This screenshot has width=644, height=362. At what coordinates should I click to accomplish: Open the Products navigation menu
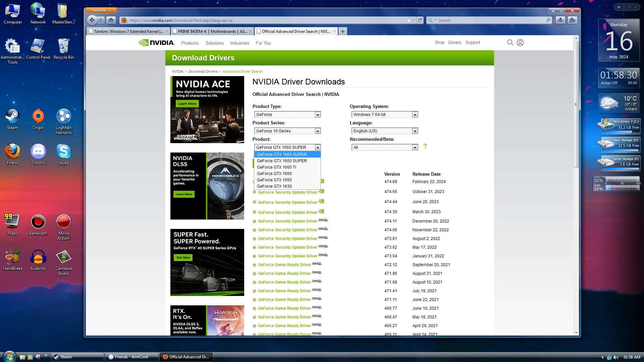click(x=190, y=43)
